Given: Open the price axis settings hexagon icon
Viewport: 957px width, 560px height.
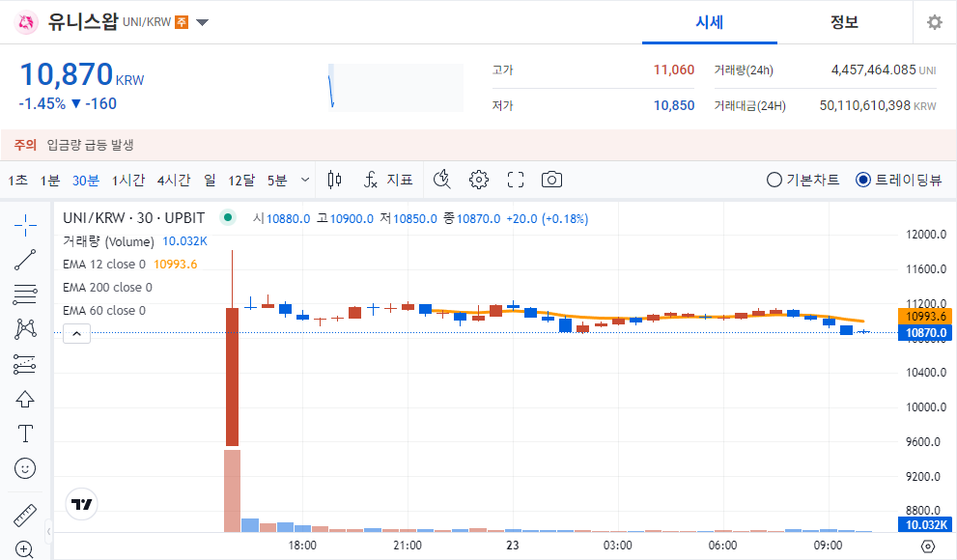Looking at the screenshot, I should [x=928, y=546].
